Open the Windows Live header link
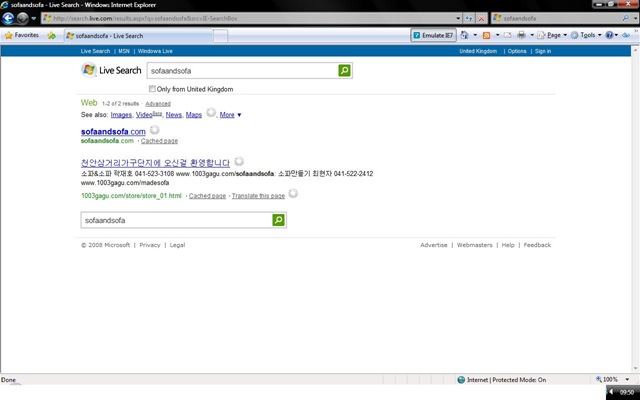Screen dimensions: 640x400 (x=155, y=51)
